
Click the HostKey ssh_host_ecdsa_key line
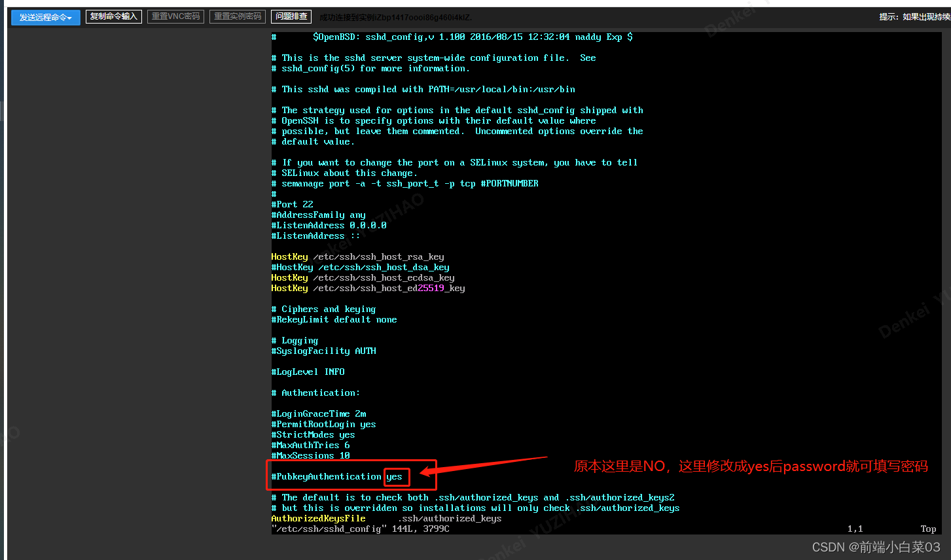click(363, 277)
